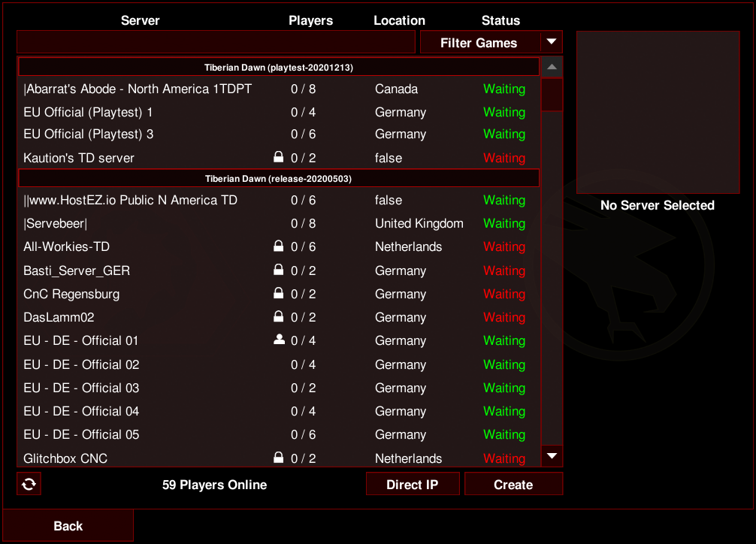
Task: Select the Servebeer United Kingdom server
Action: 279,223
